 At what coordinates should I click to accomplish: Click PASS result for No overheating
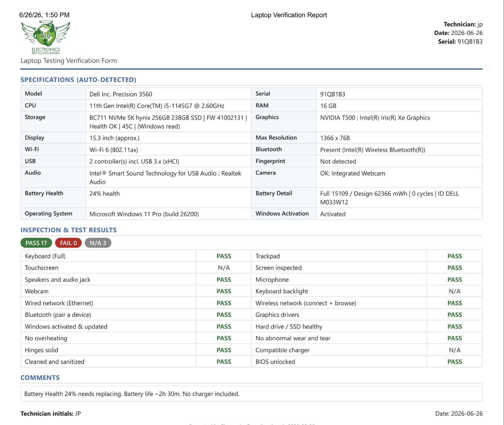224,338
